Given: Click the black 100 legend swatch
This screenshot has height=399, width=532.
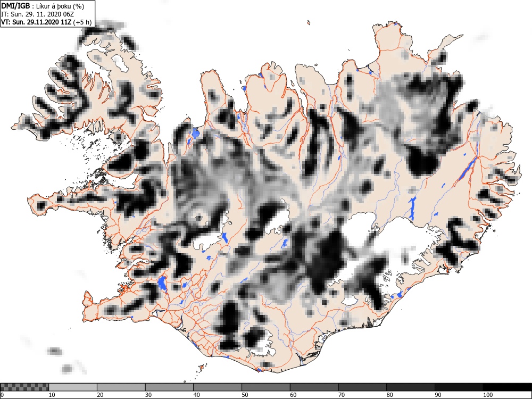Looking at the screenshot, I should pyautogui.click(x=507, y=387).
